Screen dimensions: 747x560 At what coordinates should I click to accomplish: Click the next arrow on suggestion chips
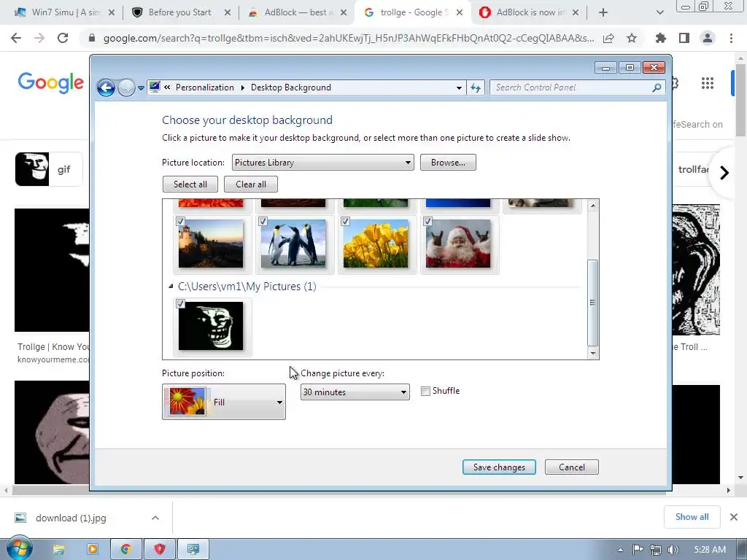tap(724, 172)
